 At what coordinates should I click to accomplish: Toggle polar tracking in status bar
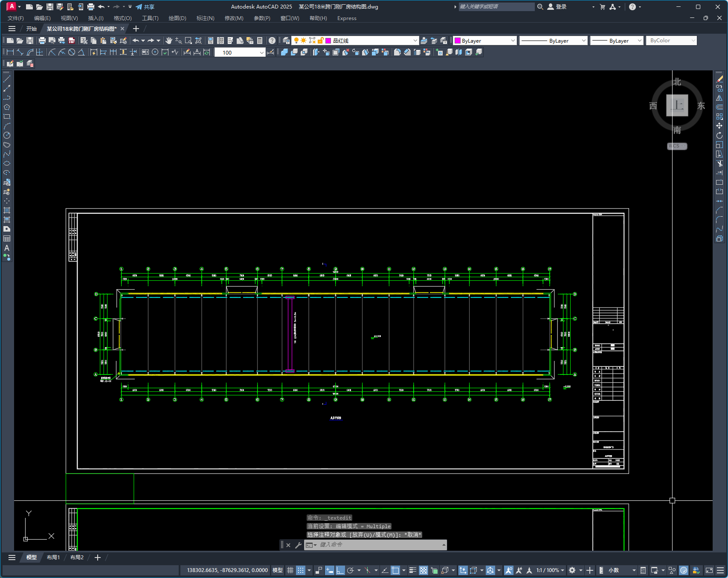click(x=351, y=570)
